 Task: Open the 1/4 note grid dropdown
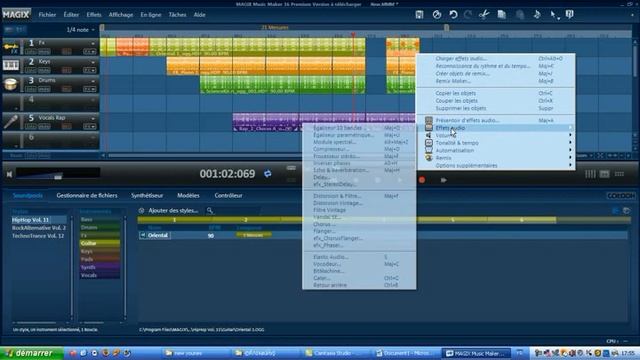[x=80, y=30]
